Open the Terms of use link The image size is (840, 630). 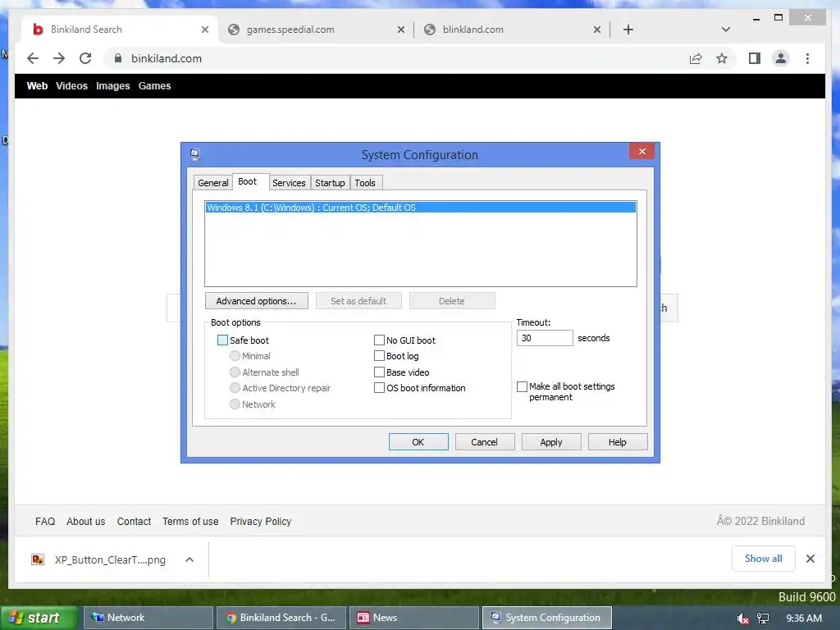190,521
